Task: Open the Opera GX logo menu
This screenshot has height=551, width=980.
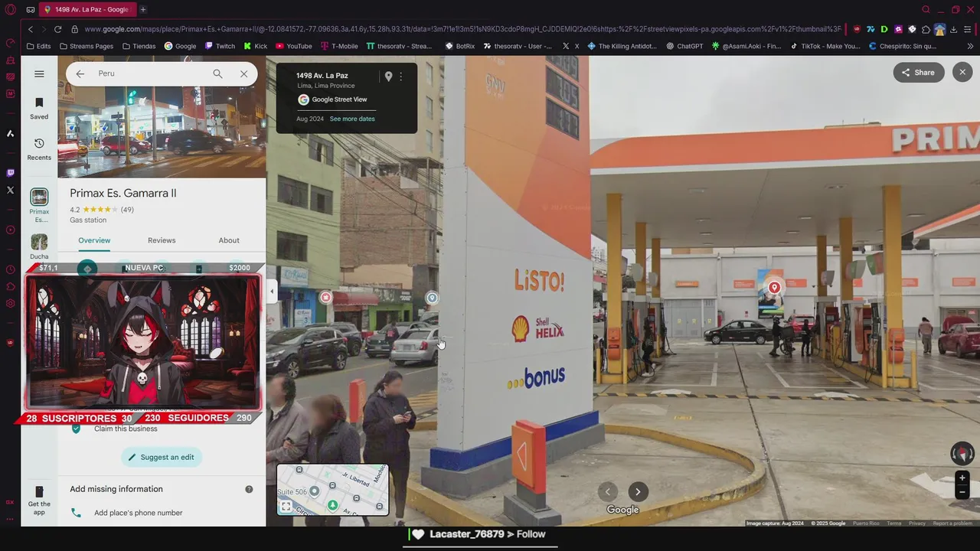Action: (x=10, y=9)
